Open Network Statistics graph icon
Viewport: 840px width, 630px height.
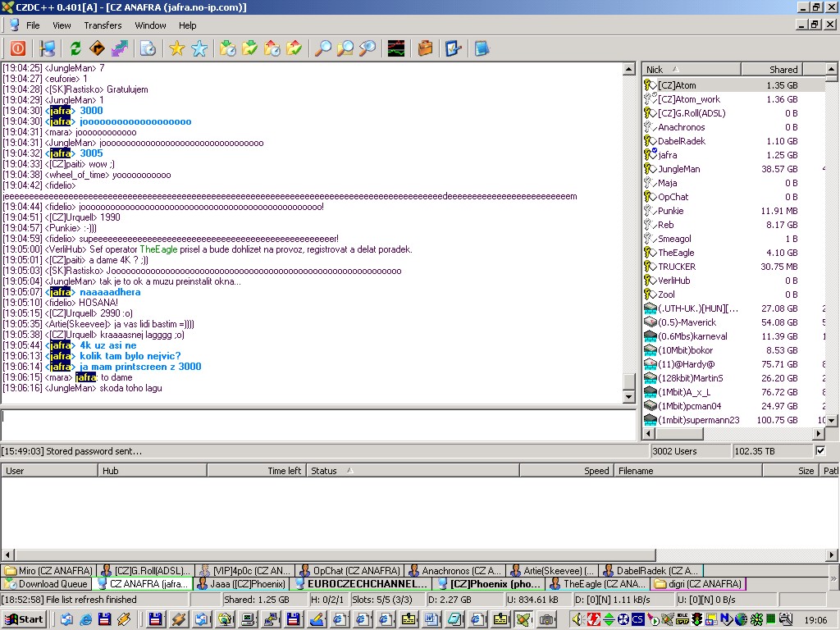(396, 48)
